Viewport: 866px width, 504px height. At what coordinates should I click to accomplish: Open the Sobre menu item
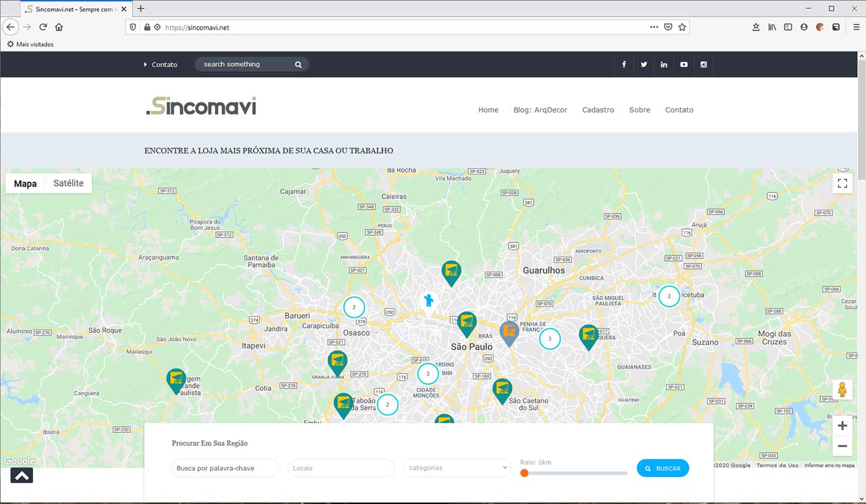(x=640, y=110)
